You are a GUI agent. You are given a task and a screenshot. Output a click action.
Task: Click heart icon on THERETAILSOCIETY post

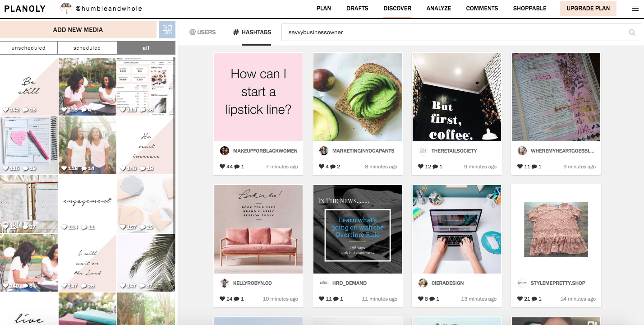421,167
